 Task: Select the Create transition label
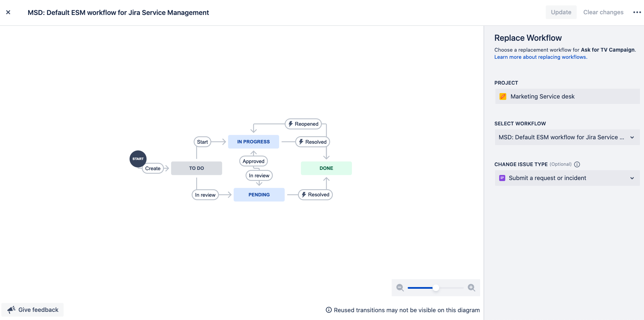tap(153, 168)
